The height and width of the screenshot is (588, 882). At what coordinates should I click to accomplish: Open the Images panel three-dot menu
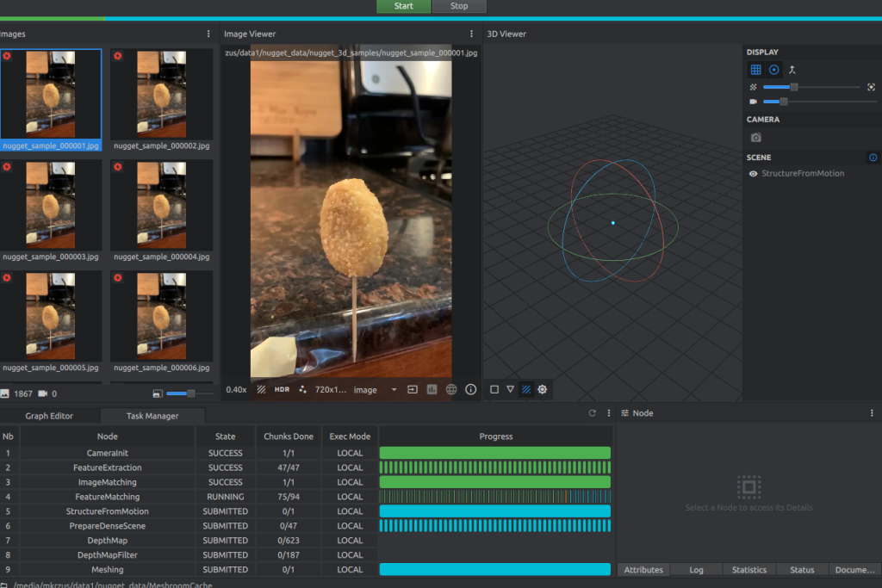(208, 34)
